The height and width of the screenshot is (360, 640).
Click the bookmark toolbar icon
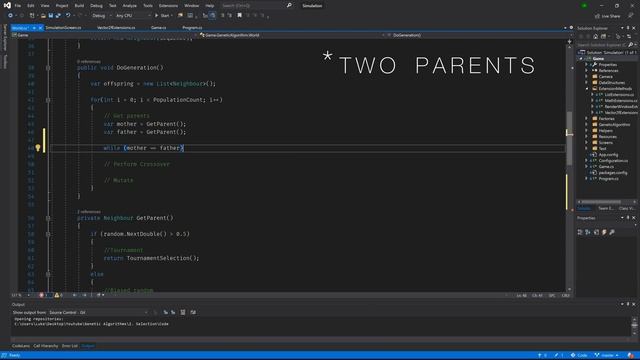point(240,16)
